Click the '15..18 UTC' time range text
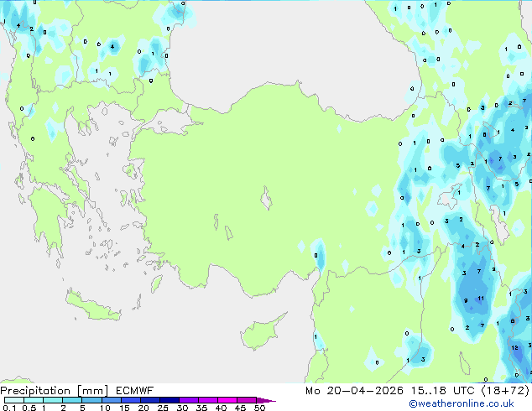Viewport: 532px width, 411px height. click(442, 391)
